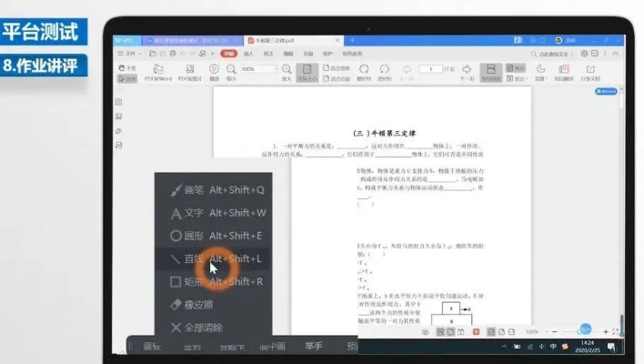The width and height of the screenshot is (644, 364).
Task: Click the page number input field
Action: click(x=429, y=69)
